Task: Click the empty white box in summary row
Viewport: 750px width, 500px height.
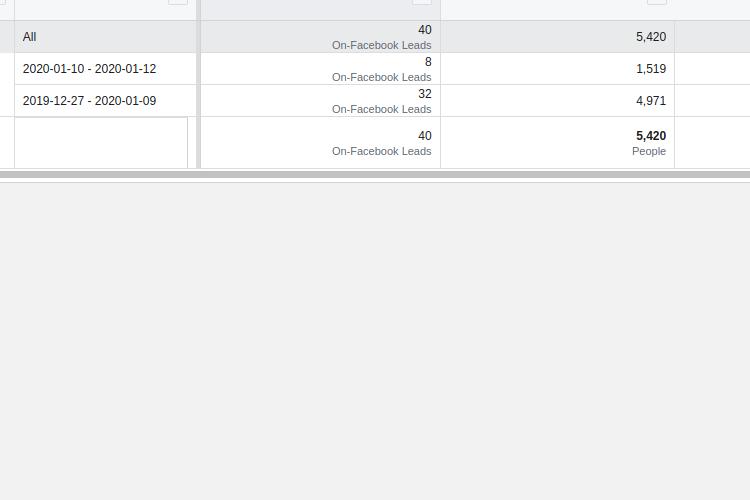Action: coord(101,143)
